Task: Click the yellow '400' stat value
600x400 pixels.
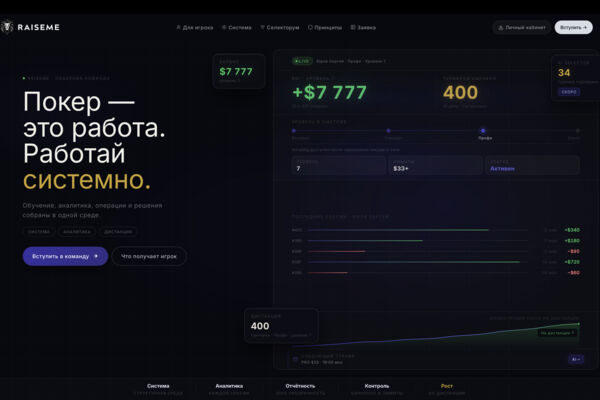Action: (460, 93)
